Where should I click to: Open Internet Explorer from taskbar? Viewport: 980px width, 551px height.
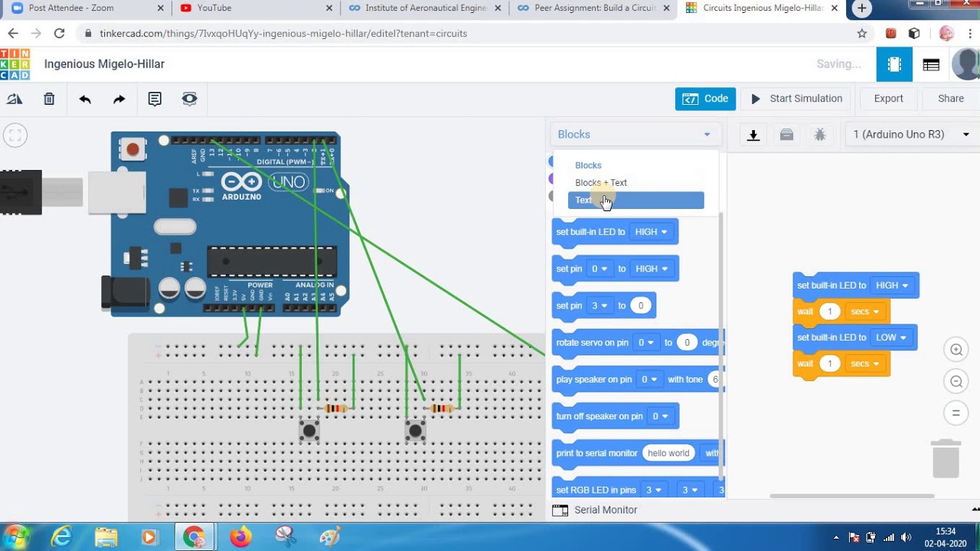62,536
